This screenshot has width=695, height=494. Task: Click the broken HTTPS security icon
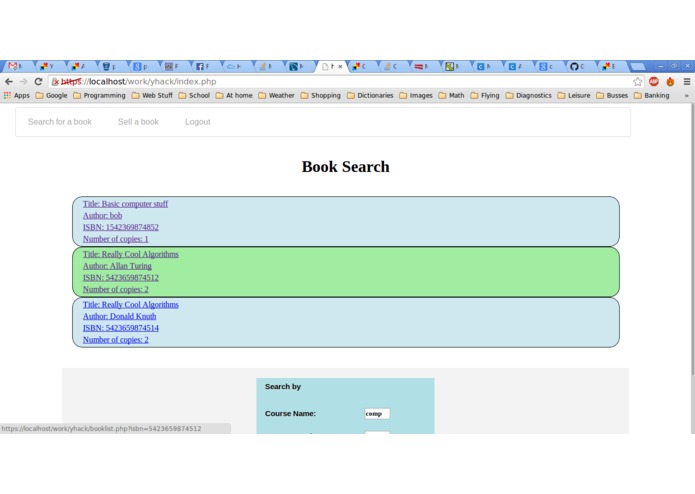click(55, 82)
